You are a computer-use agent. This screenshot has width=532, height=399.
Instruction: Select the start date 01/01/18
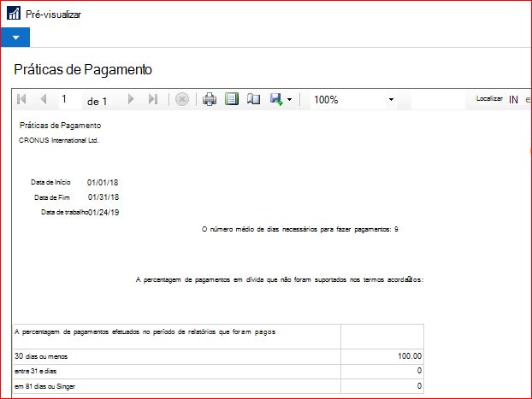pyautogui.click(x=103, y=182)
